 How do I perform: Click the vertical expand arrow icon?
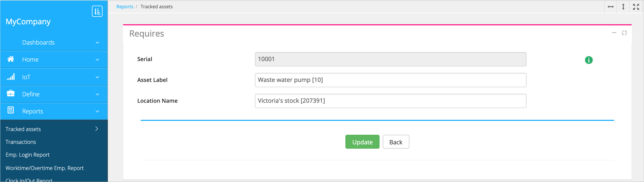[623, 7]
